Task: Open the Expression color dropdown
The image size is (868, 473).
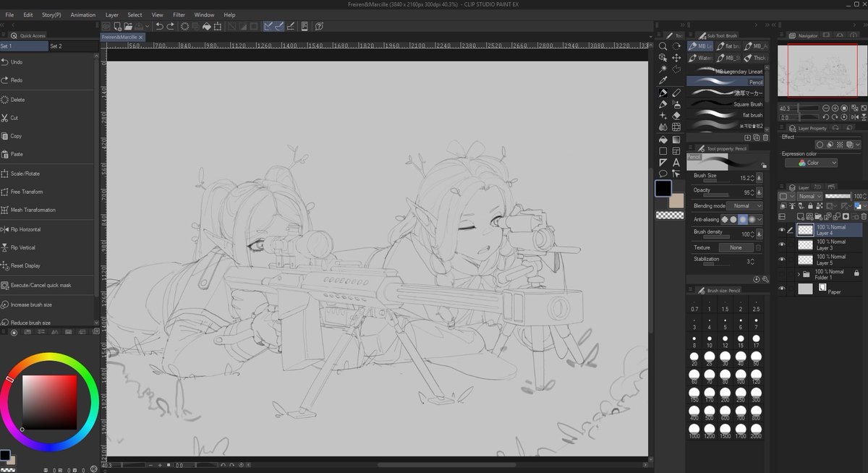Action: [811, 163]
